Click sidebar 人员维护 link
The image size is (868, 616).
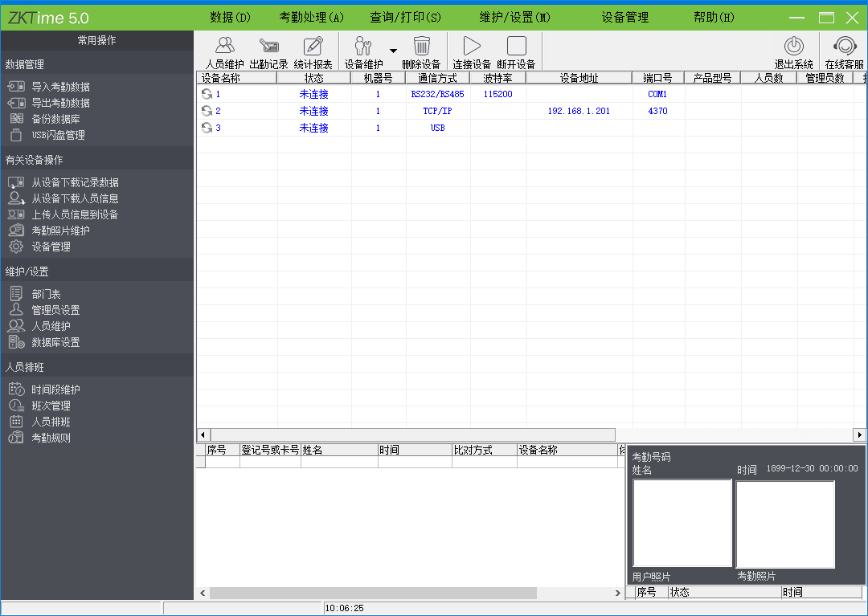pyautogui.click(x=51, y=326)
